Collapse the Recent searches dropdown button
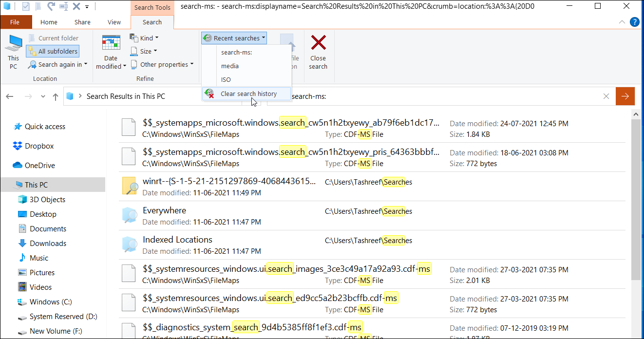This screenshot has height=339, width=644. click(234, 38)
